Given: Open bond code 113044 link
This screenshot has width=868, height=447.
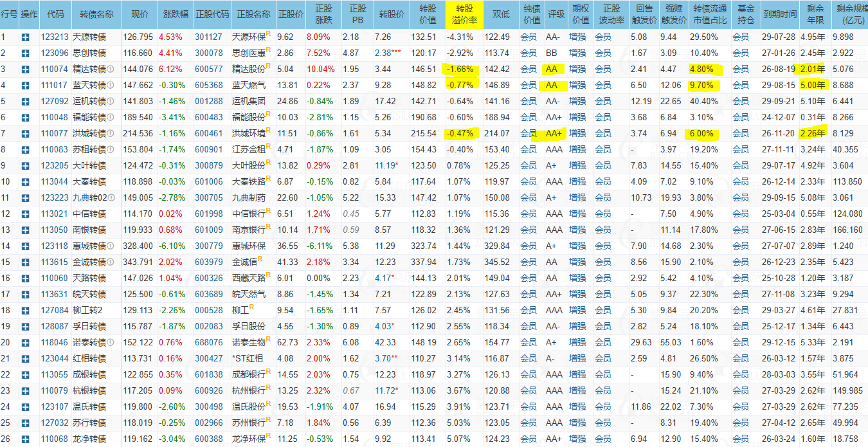Looking at the screenshot, I should coord(53,182).
